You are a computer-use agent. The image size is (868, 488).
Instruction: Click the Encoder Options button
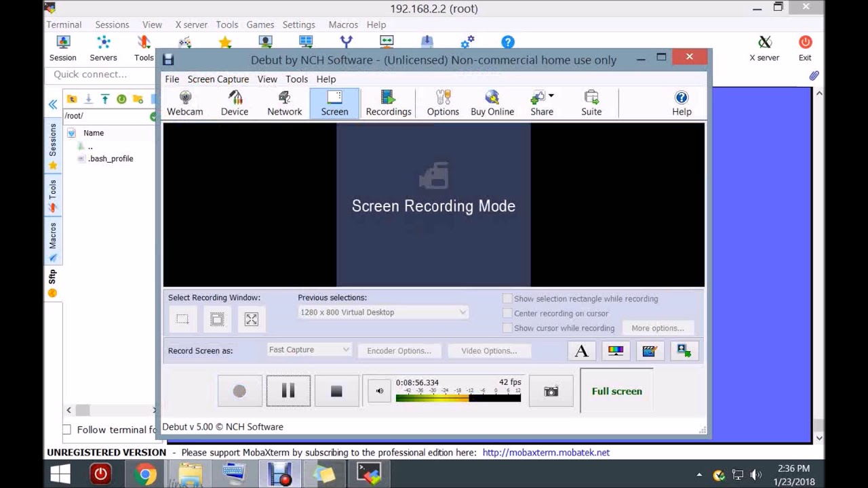[x=399, y=350]
